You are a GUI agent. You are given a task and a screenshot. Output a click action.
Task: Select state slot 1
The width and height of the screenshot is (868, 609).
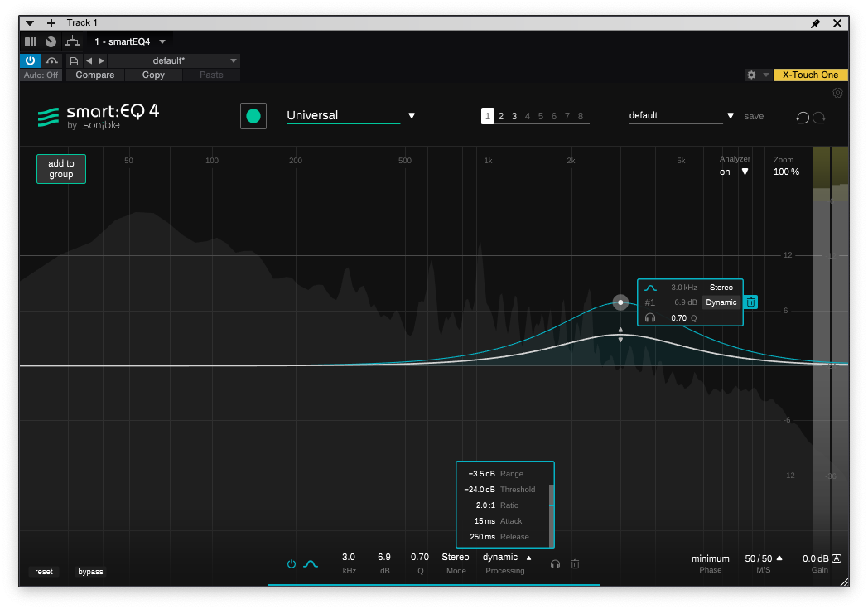click(487, 116)
